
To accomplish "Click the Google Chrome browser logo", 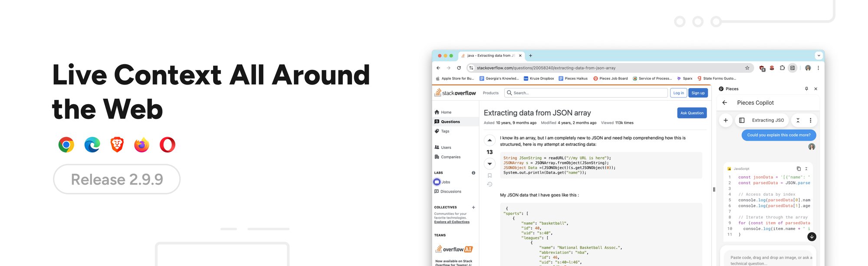I will point(66,144).
